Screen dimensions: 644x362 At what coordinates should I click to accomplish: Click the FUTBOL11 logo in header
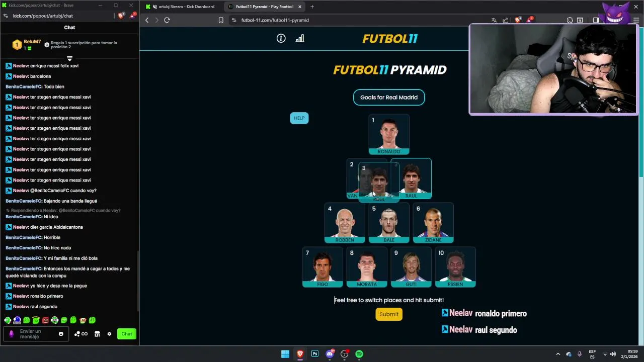390,39
